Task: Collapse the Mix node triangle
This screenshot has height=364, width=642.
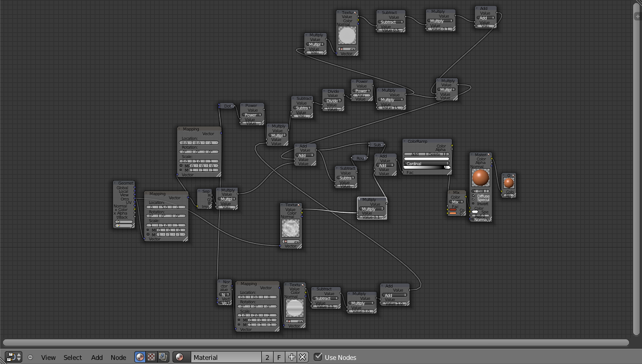Action: click(450, 193)
